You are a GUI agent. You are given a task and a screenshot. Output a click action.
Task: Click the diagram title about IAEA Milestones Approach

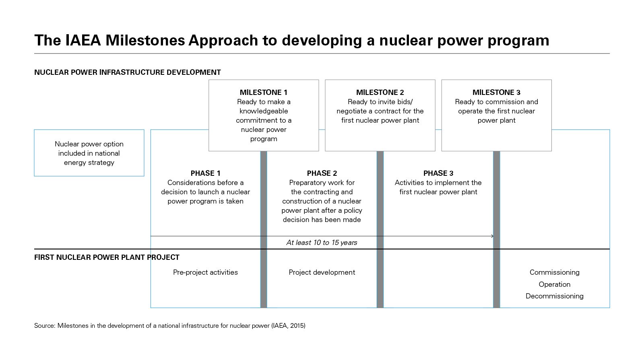click(291, 41)
